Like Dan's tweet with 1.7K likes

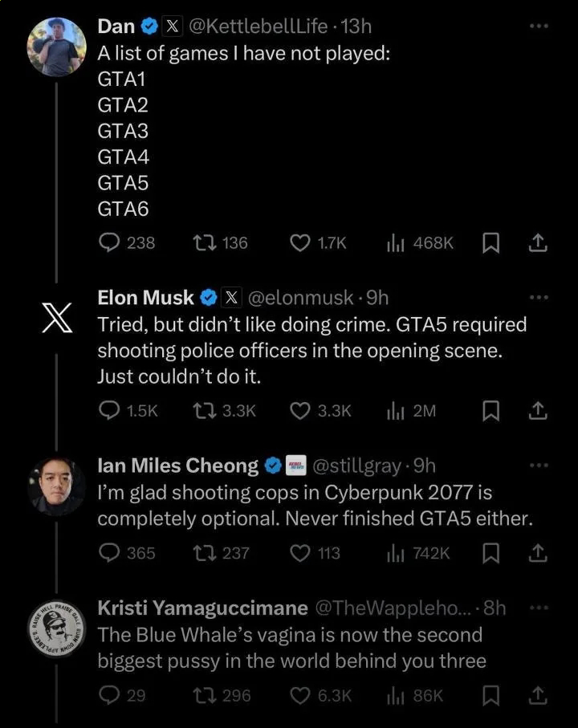click(299, 242)
